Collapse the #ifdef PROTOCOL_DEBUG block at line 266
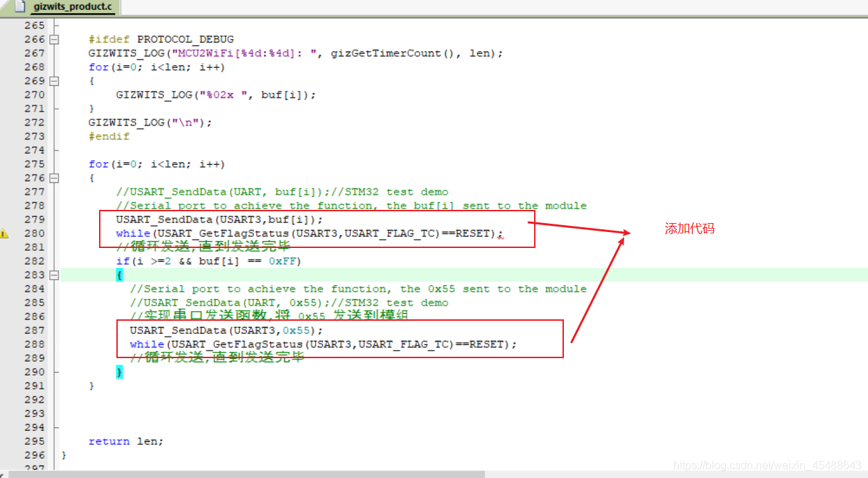Image resolution: width=868 pixels, height=478 pixels. coord(54,39)
